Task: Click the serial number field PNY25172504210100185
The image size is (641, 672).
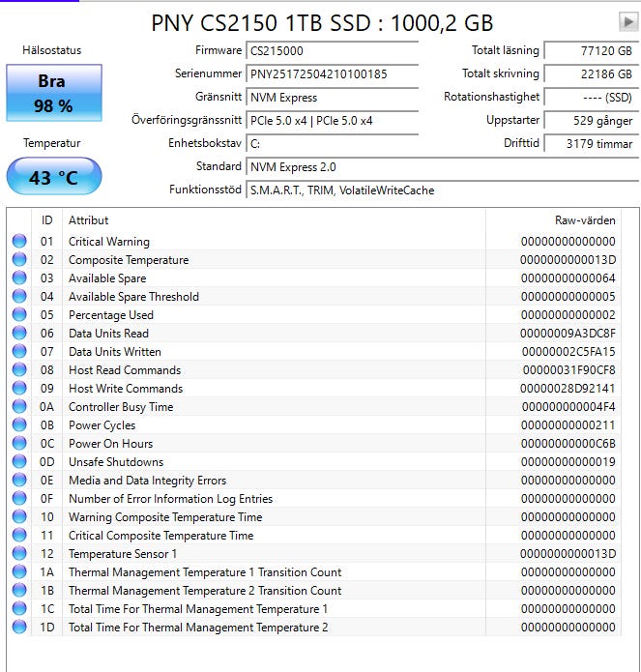Action: coord(332,73)
